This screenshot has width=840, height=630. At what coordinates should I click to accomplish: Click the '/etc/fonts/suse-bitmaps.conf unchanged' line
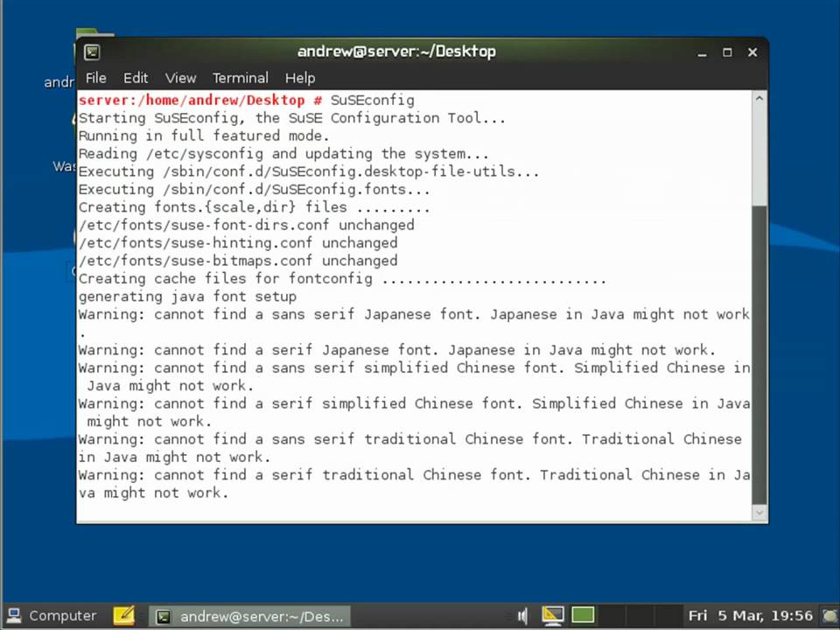(238, 261)
